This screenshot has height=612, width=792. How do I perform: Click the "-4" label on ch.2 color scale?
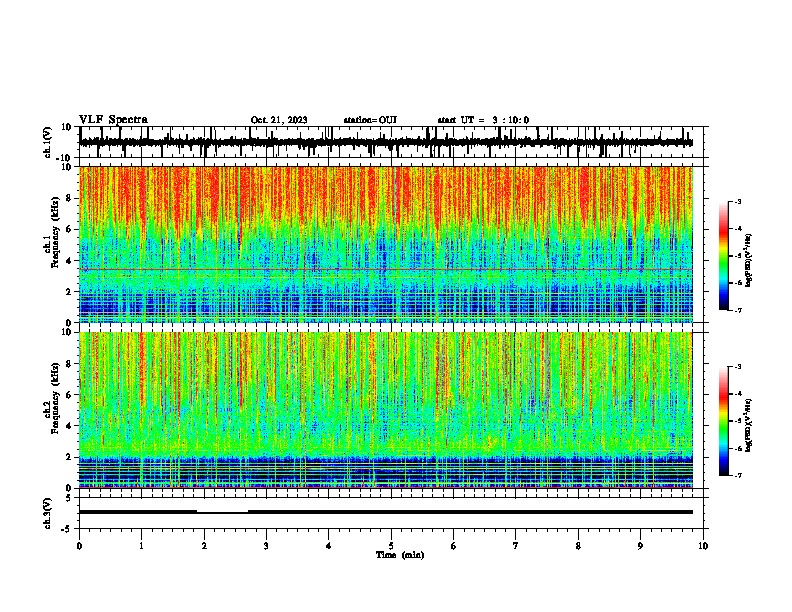tap(737, 394)
